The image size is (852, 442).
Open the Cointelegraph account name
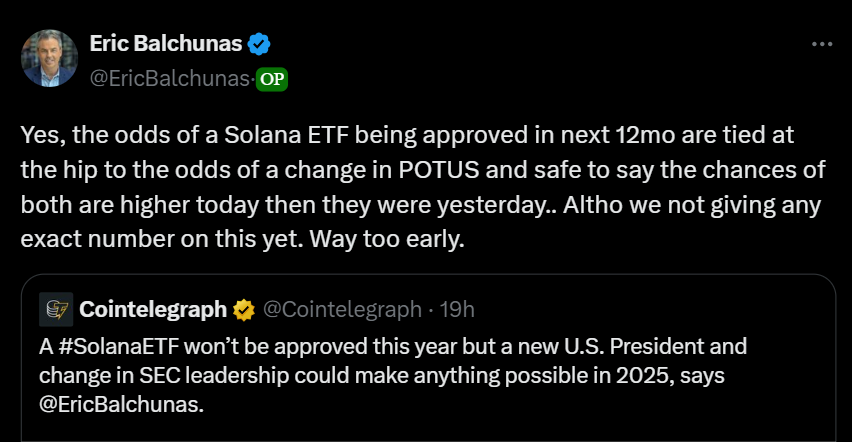point(153,309)
